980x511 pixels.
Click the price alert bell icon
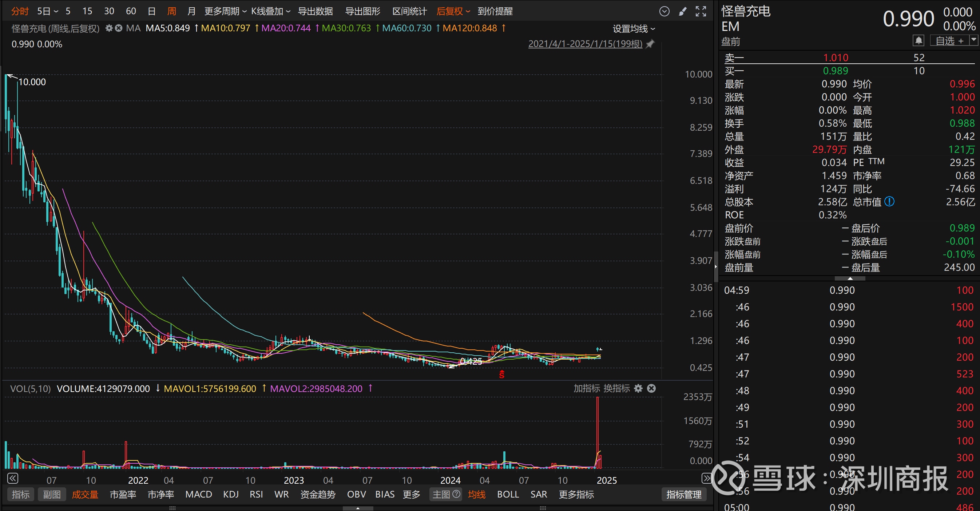click(x=918, y=40)
